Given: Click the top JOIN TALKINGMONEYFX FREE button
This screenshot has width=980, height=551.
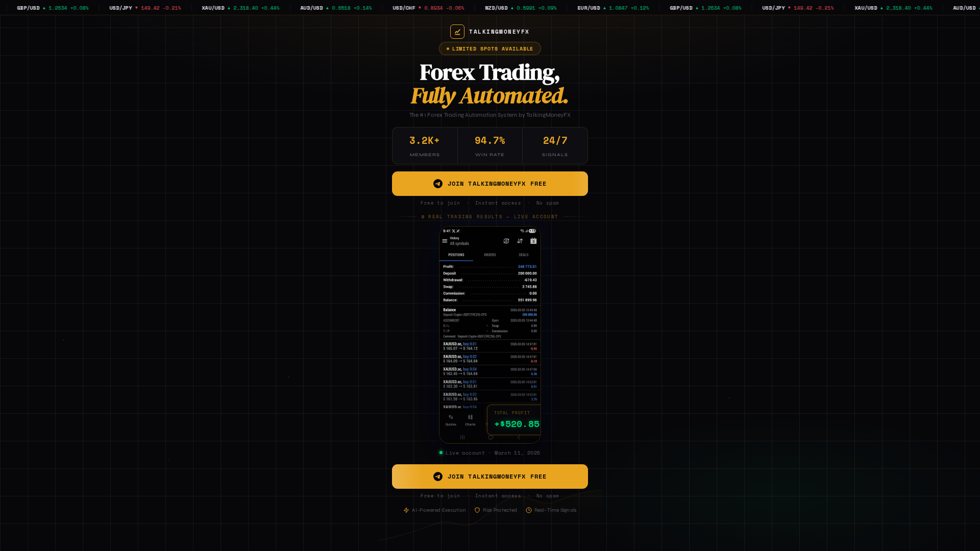Looking at the screenshot, I should 490,184.
